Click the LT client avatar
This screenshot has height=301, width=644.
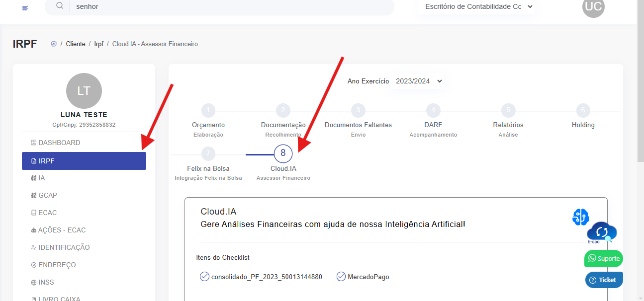(x=84, y=91)
